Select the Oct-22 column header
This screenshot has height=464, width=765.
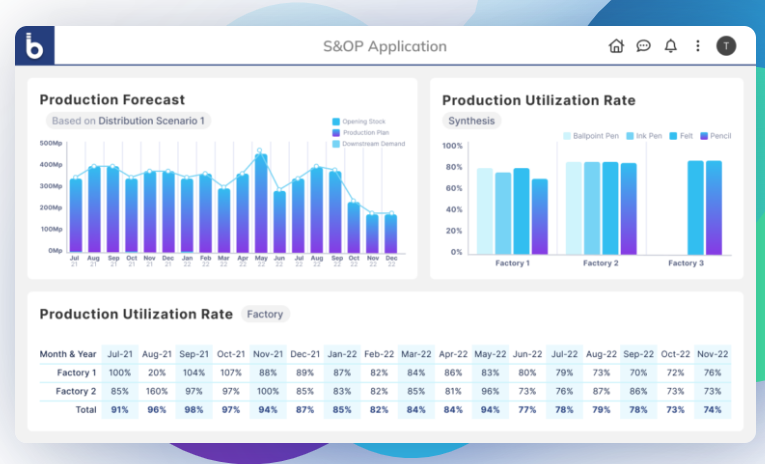(675, 354)
